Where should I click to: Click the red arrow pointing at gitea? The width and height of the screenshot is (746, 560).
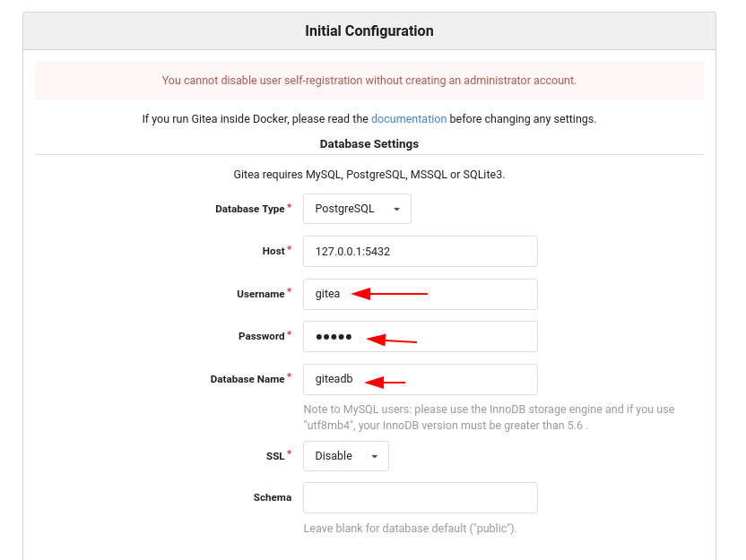click(x=390, y=294)
